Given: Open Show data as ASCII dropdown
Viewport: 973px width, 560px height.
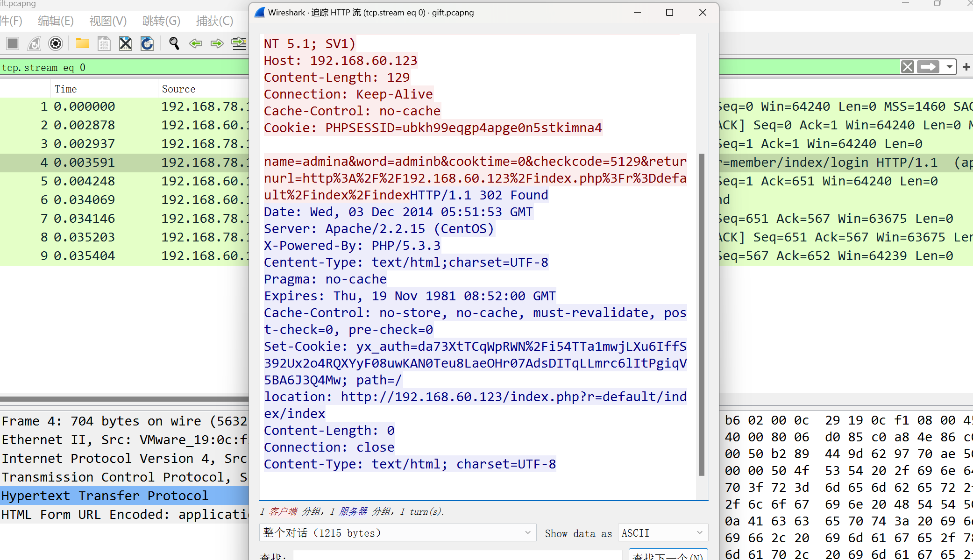Looking at the screenshot, I should tap(662, 532).
